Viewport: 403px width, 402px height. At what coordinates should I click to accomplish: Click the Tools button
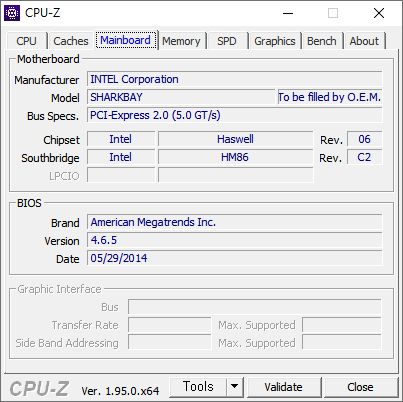(198, 387)
